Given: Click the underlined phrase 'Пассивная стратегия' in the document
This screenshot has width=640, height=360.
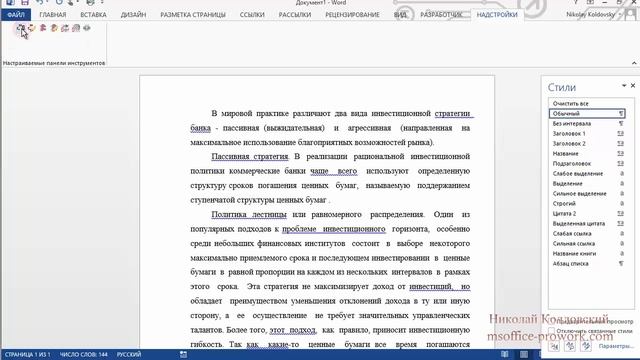Looking at the screenshot, I should point(250,157).
